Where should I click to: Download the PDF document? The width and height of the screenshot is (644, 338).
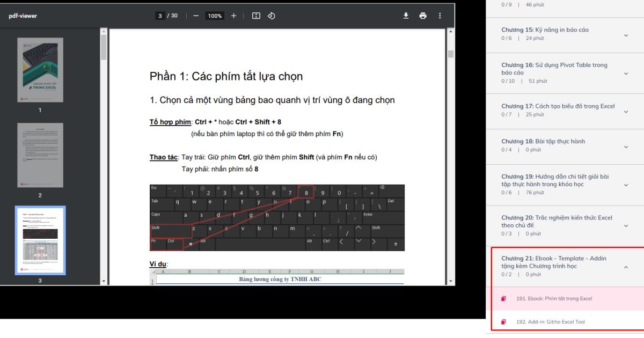[x=406, y=16]
